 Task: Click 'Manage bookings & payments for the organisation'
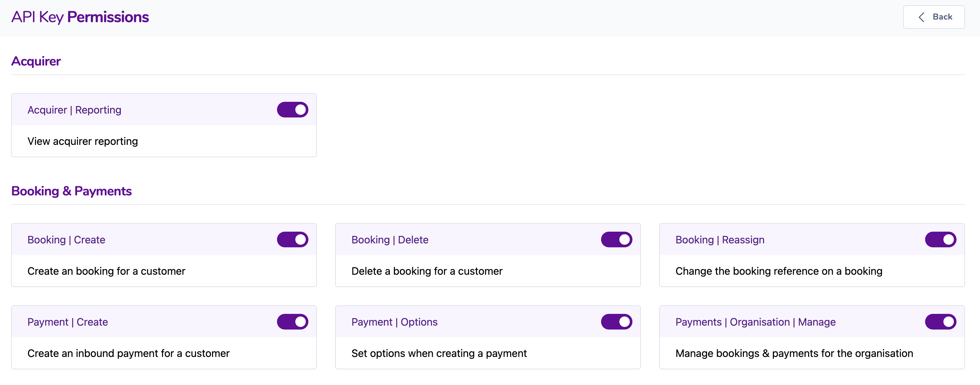(x=794, y=353)
